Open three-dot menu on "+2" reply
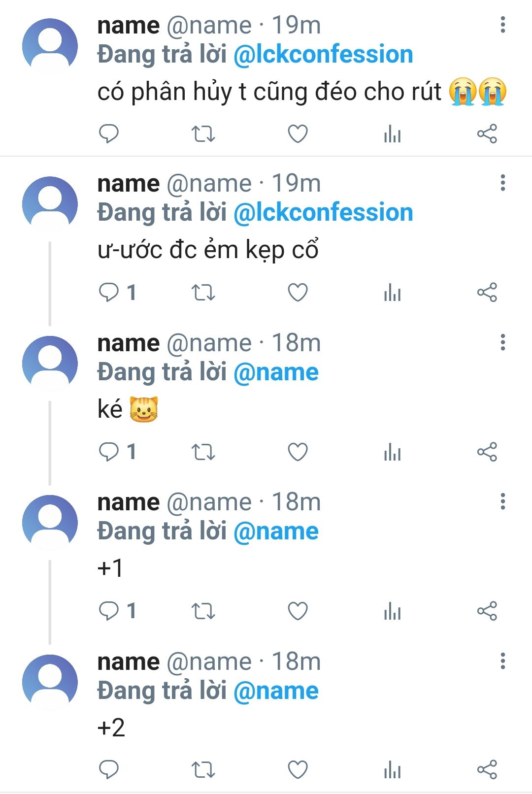The image size is (532, 794). [x=502, y=661]
